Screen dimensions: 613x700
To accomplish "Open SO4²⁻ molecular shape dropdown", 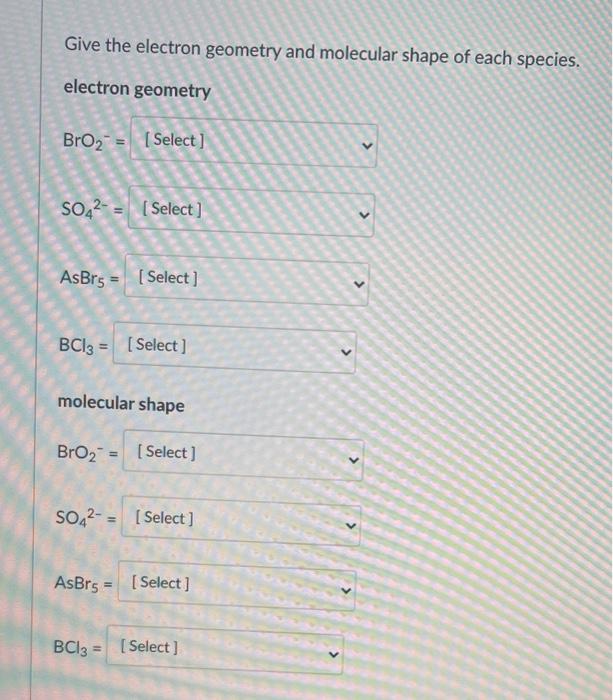I will tap(241, 521).
